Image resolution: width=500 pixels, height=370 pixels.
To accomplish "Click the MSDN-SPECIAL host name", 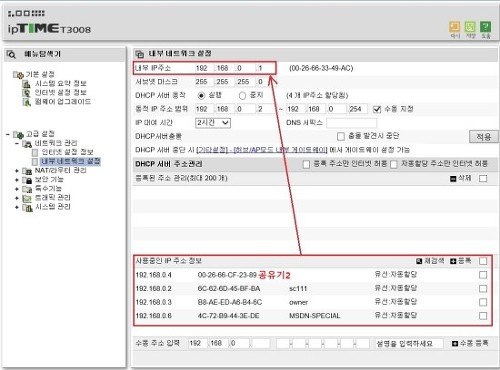I will pos(315,316).
